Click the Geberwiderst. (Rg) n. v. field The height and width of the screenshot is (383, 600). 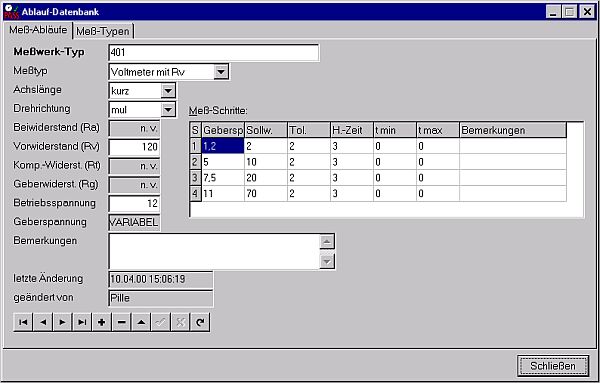(x=134, y=185)
